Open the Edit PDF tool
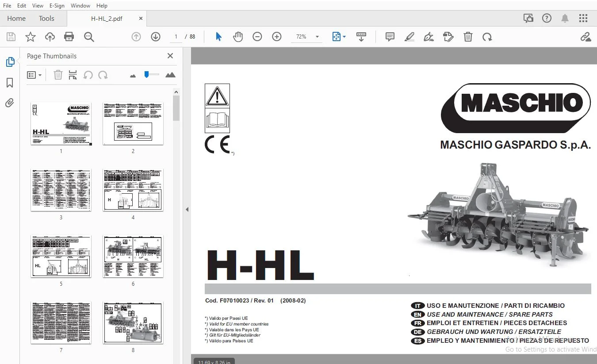Screen dimensions: 597x364 448,37
